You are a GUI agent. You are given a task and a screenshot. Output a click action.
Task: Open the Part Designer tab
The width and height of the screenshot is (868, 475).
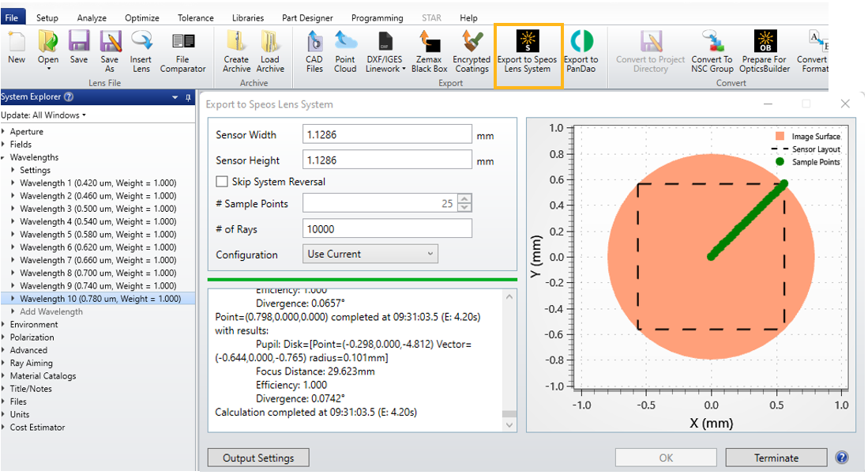[307, 17]
